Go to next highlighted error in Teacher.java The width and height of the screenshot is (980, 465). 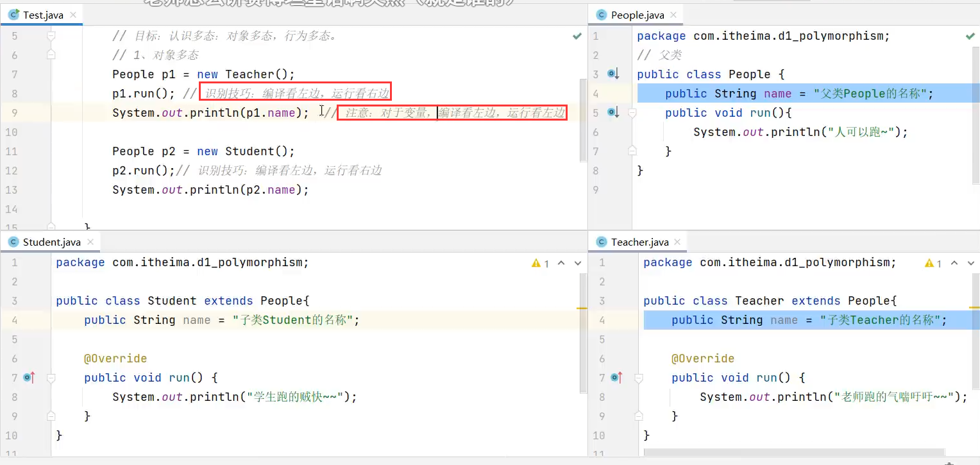970,263
